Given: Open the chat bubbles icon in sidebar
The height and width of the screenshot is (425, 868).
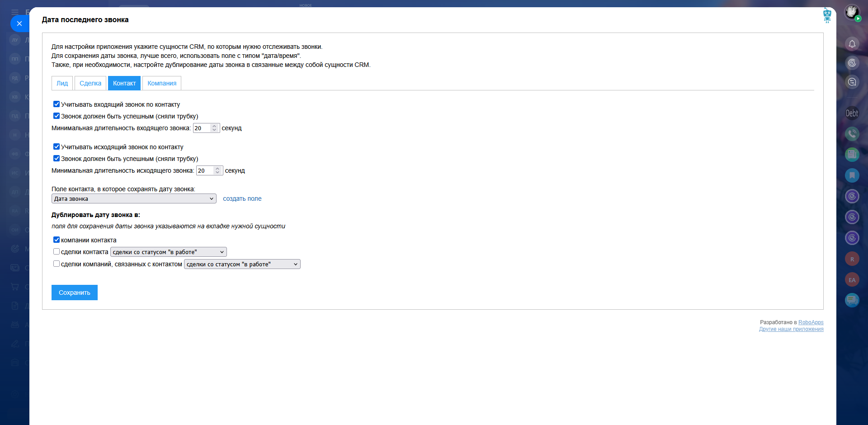Looking at the screenshot, I should click(852, 300).
